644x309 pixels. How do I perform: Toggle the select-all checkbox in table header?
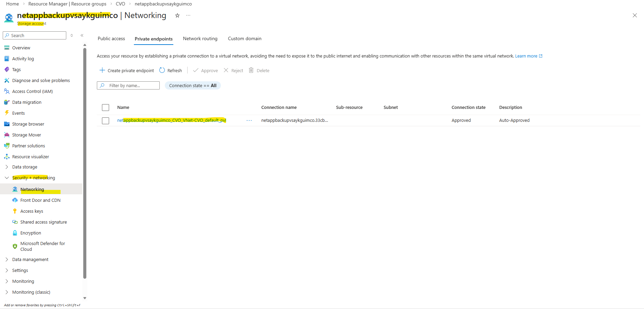tap(106, 108)
